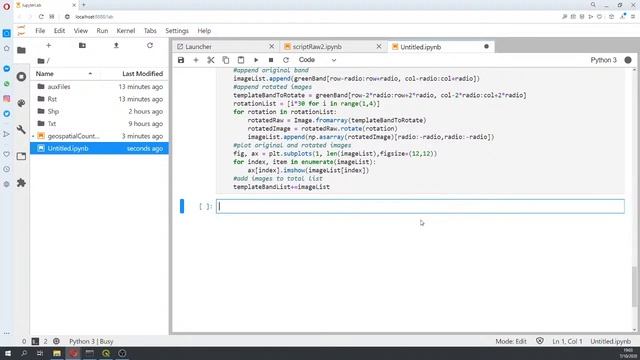Open the Settings menu

point(177,31)
